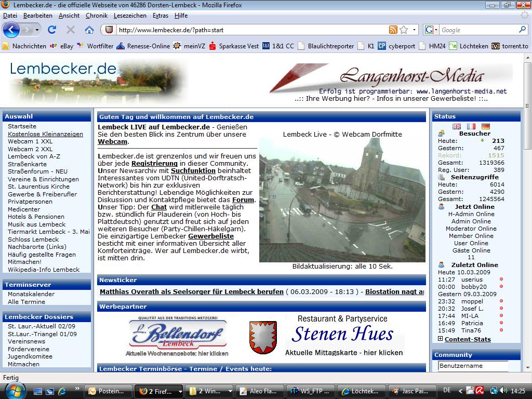
Task: Open the Bellendorf Metzgerei banner
Action: click(x=177, y=336)
